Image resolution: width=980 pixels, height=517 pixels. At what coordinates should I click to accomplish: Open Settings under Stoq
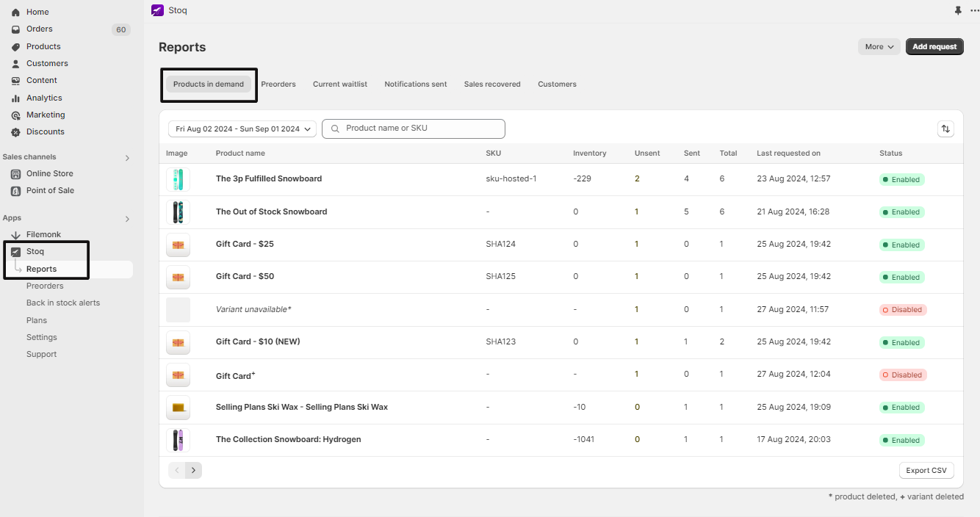click(x=42, y=338)
